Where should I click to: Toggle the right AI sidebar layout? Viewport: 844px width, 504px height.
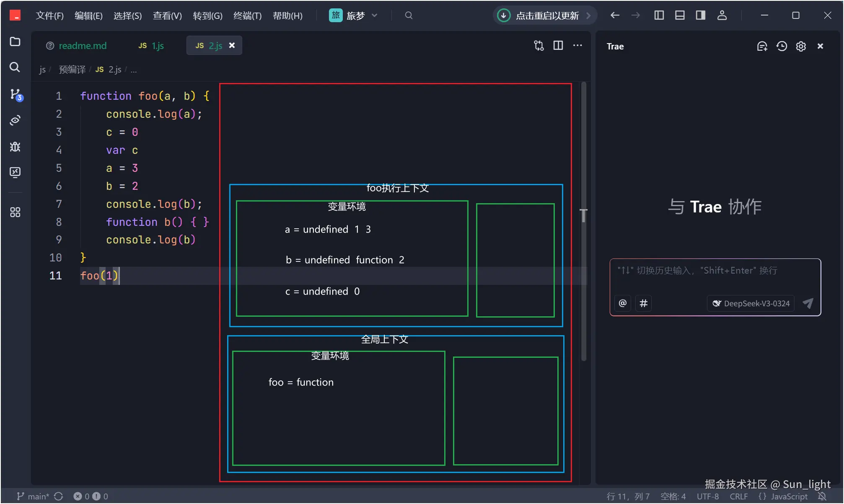701,16
